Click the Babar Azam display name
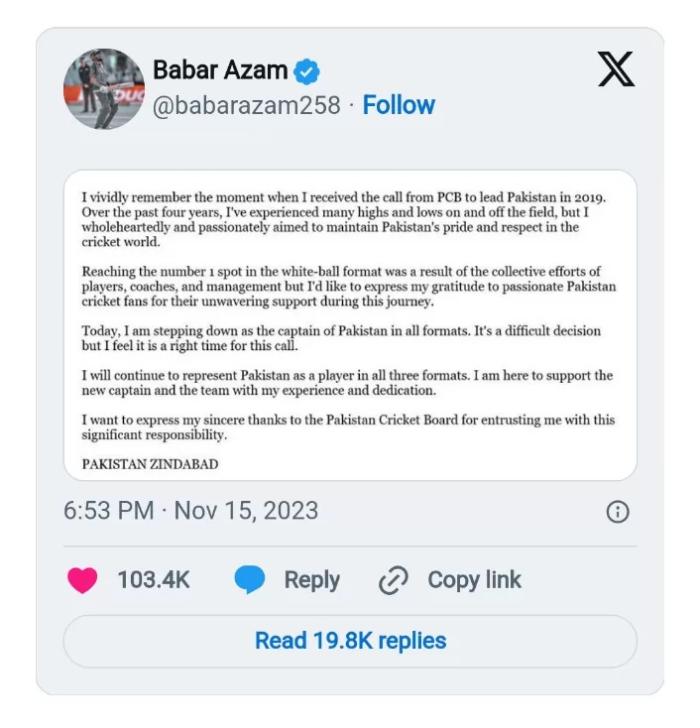This screenshot has width=700, height=728. (220, 70)
